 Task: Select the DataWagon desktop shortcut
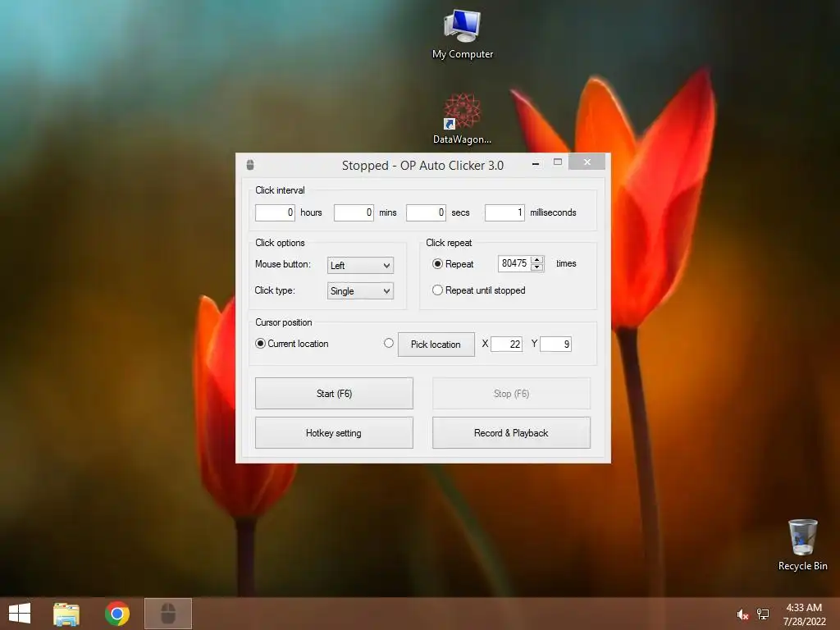click(462, 118)
